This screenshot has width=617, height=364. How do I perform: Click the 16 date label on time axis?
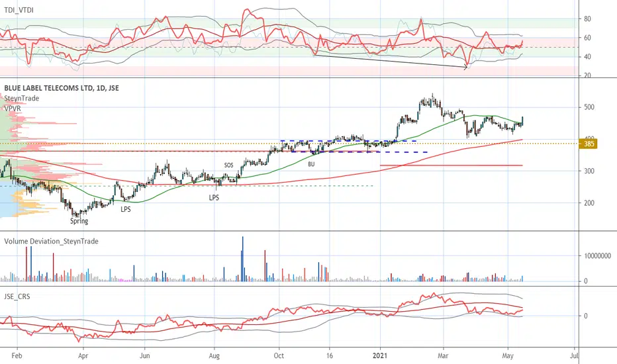[330, 356]
